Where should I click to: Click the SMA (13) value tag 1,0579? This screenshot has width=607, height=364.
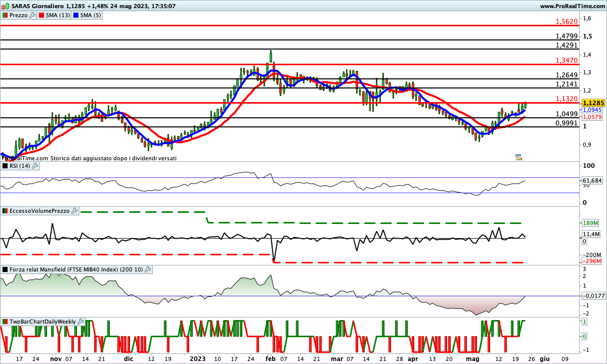592,117
